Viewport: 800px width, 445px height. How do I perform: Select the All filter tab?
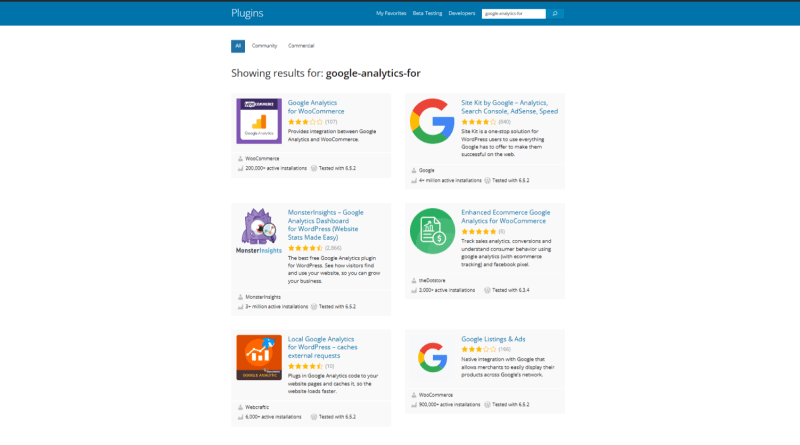[x=238, y=46]
